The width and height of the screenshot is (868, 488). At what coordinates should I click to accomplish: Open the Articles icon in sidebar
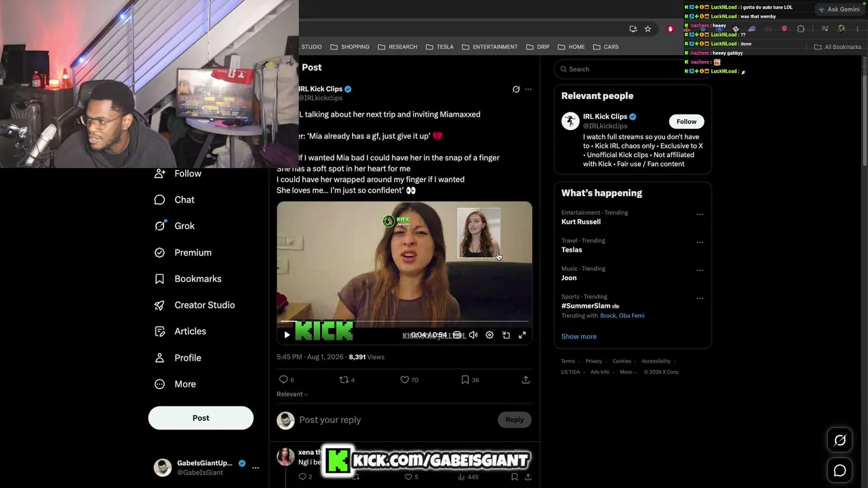coord(159,331)
